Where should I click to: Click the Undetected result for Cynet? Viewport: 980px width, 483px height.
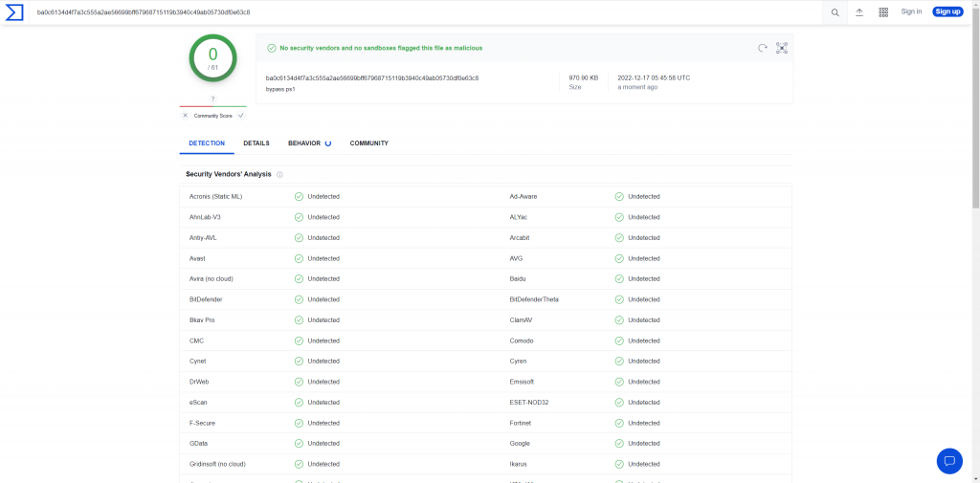click(323, 362)
